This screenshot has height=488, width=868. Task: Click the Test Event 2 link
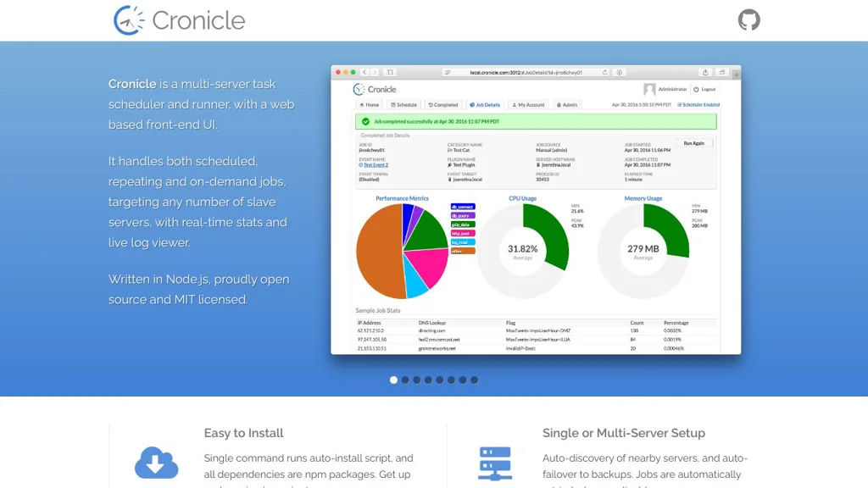click(x=376, y=165)
